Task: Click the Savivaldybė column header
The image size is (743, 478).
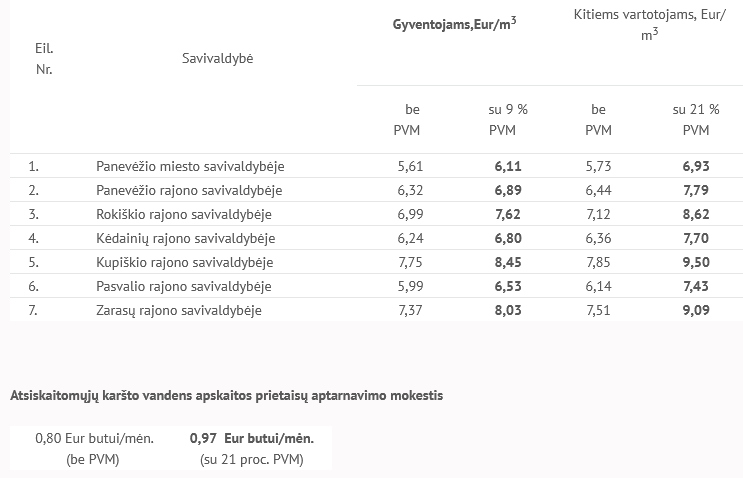Action: [218, 60]
